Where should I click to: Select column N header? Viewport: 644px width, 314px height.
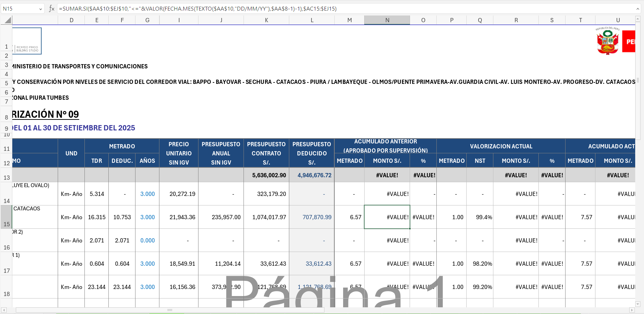[x=387, y=20]
